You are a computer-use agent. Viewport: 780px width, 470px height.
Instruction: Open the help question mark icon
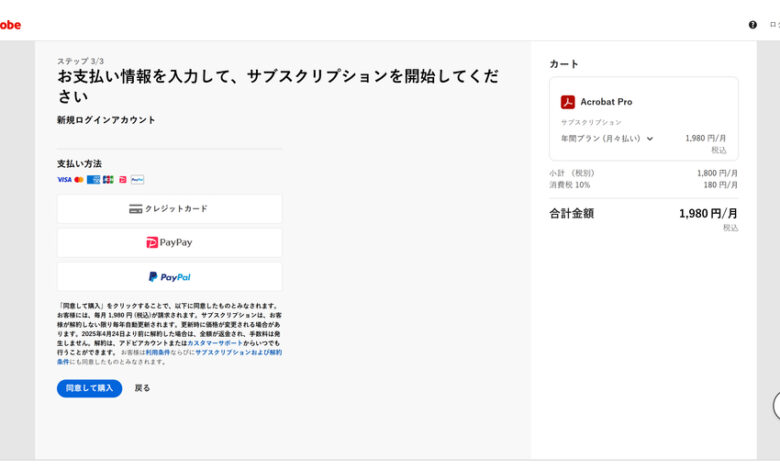[752, 25]
